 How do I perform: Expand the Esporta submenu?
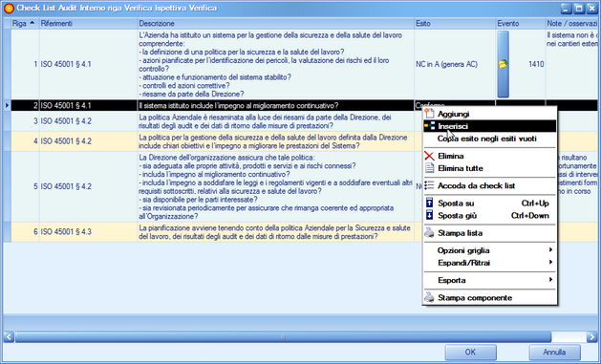pos(490,280)
